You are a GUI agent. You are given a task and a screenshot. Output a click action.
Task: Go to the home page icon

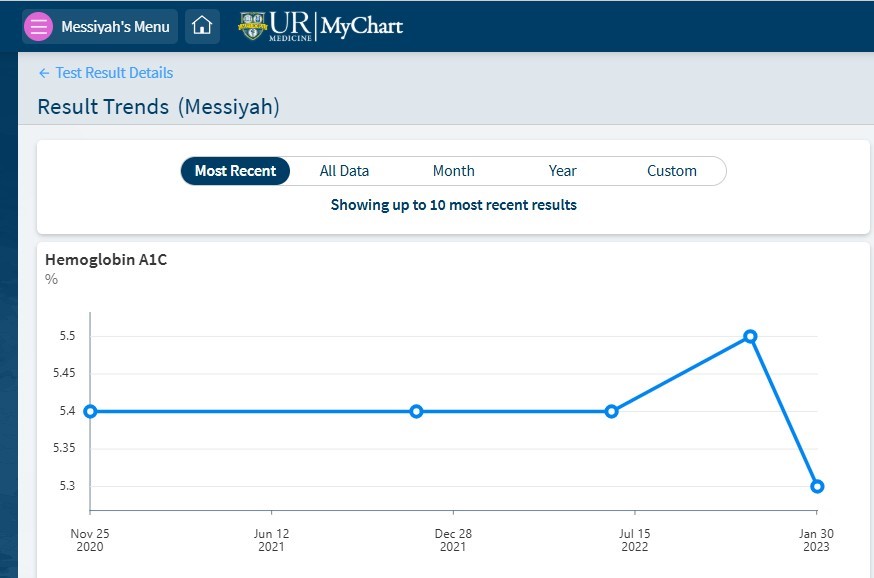click(x=202, y=26)
